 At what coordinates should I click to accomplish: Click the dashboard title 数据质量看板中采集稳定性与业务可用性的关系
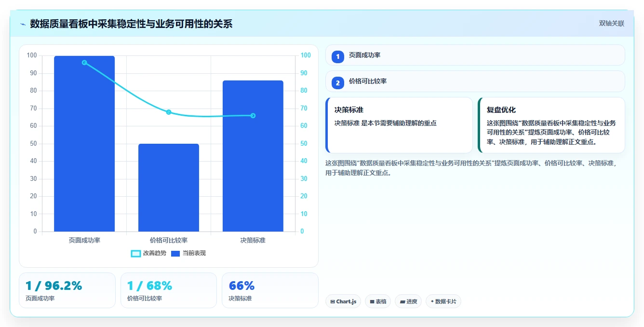(131, 24)
